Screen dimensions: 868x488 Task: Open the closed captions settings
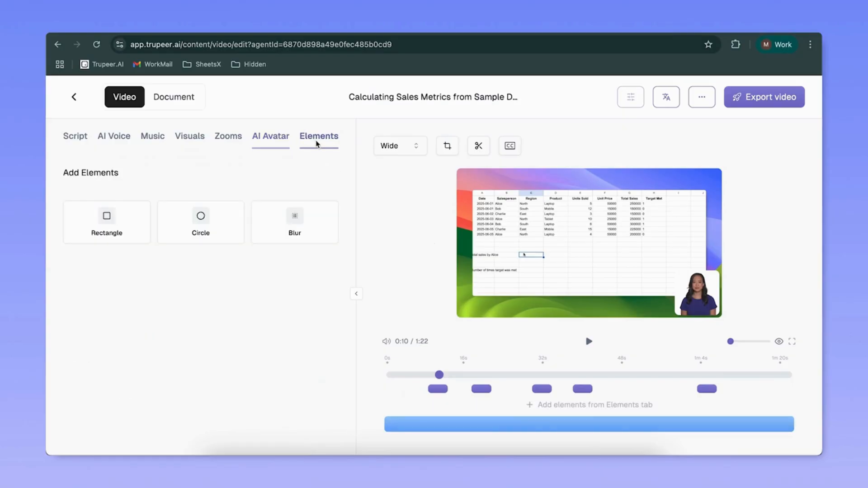[509, 145]
